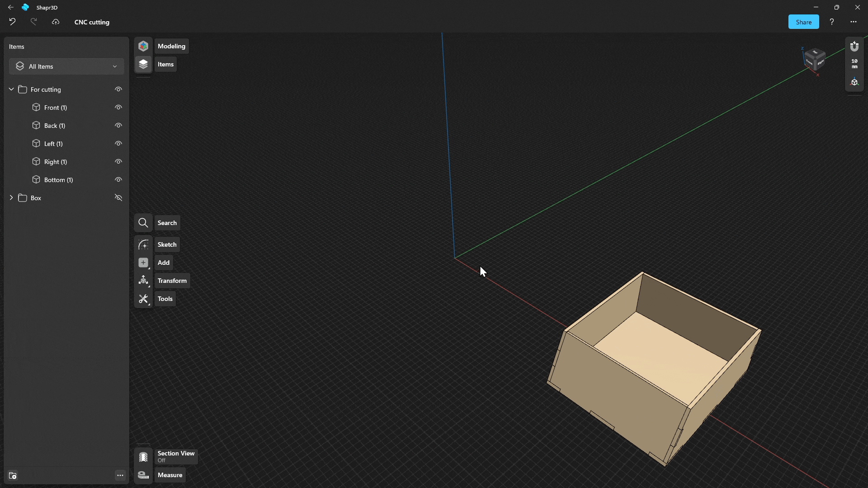
Task: Expand the Box folder
Action: point(11,198)
